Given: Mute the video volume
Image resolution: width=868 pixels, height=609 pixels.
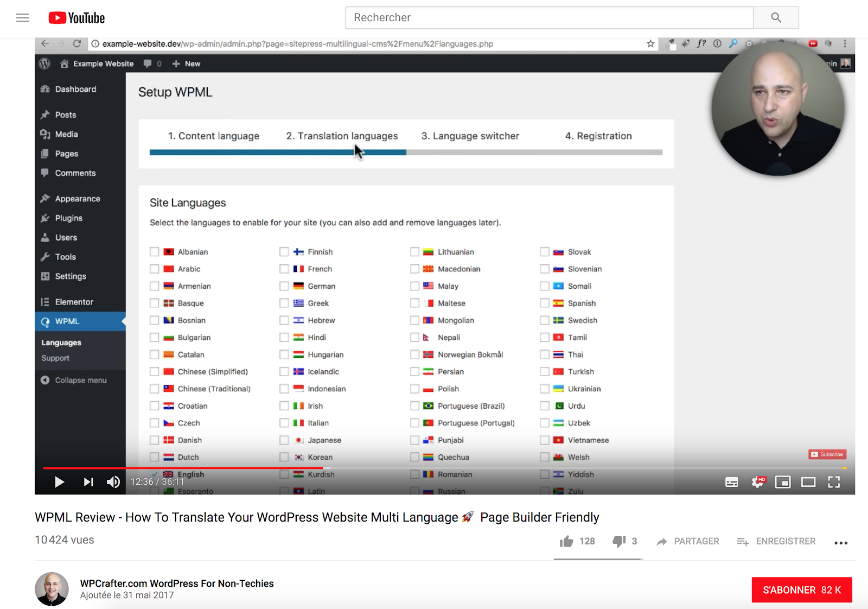Looking at the screenshot, I should pos(113,482).
